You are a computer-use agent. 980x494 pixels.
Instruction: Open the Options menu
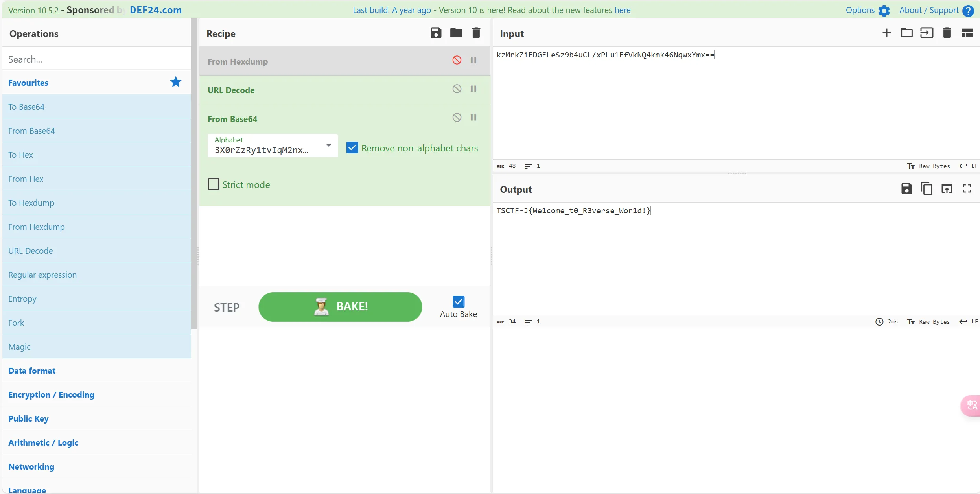(x=867, y=10)
